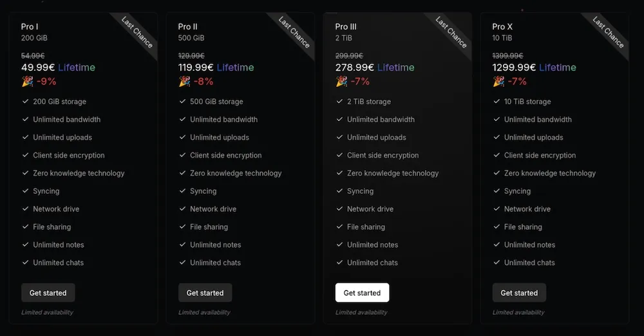Click the Last Chance ribbon on Pro I card
The width and height of the screenshot is (644, 336).
click(137, 33)
